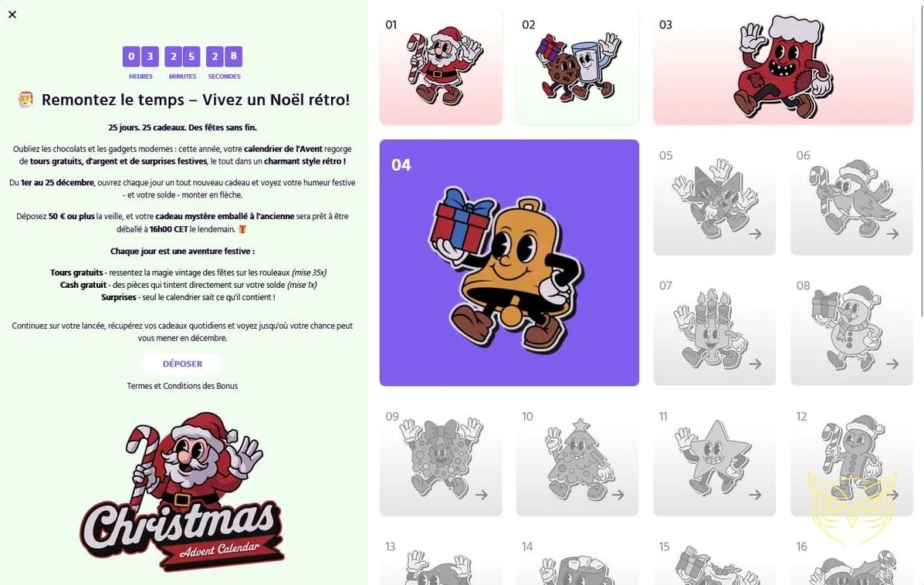Image resolution: width=924 pixels, height=585 pixels.
Task: Open day 02 cookie and milk tile
Action: pyautogui.click(x=577, y=68)
